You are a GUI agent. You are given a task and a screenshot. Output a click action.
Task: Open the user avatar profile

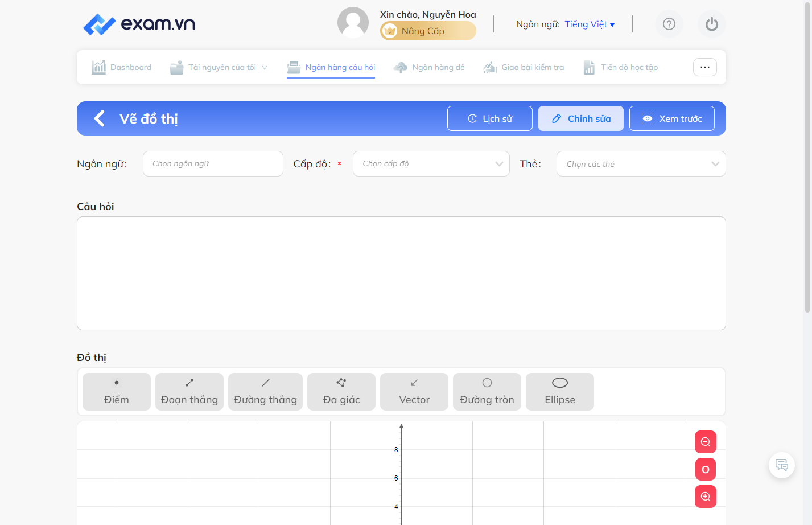click(x=353, y=23)
